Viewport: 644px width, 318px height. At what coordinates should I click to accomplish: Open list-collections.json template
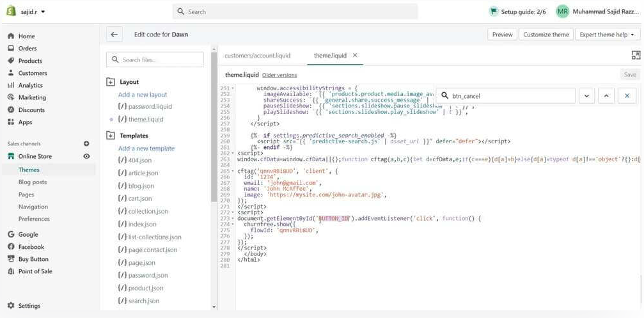[154, 237]
